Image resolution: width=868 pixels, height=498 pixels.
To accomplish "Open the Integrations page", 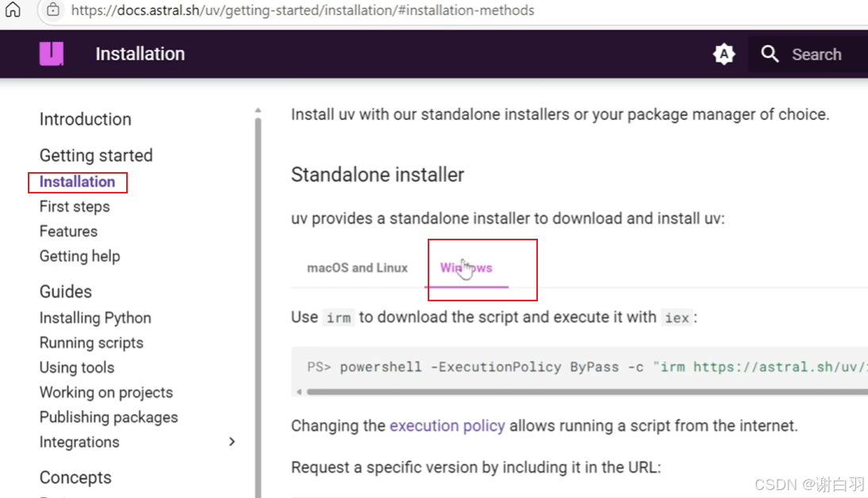I will (79, 442).
